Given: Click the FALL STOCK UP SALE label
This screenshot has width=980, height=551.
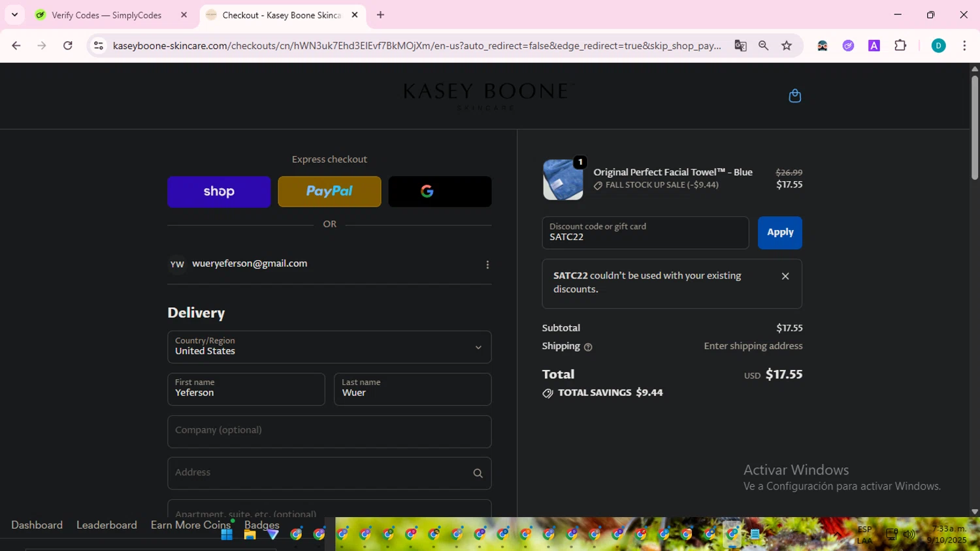Looking at the screenshot, I should [x=662, y=185].
